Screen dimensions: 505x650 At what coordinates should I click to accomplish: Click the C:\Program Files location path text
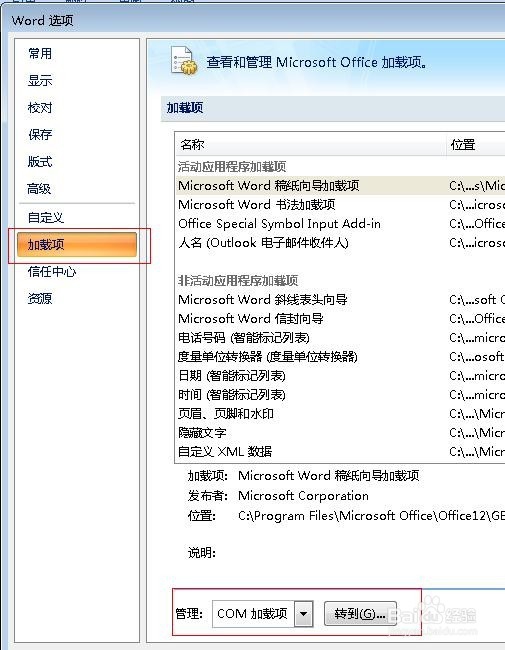(371, 516)
